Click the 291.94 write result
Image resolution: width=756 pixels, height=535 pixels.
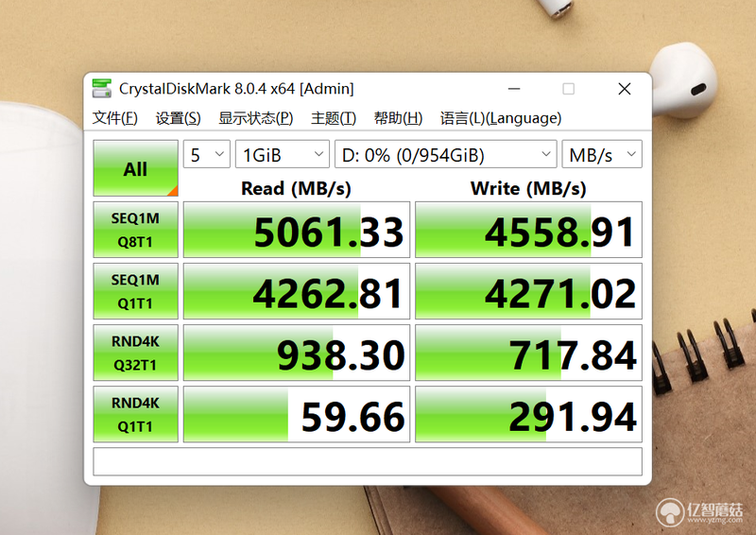coord(528,414)
